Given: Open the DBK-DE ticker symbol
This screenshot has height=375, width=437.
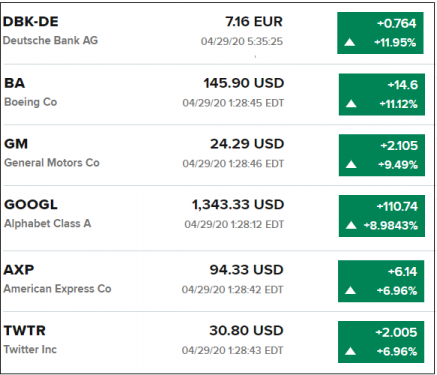Looking at the screenshot, I should pyautogui.click(x=31, y=22).
